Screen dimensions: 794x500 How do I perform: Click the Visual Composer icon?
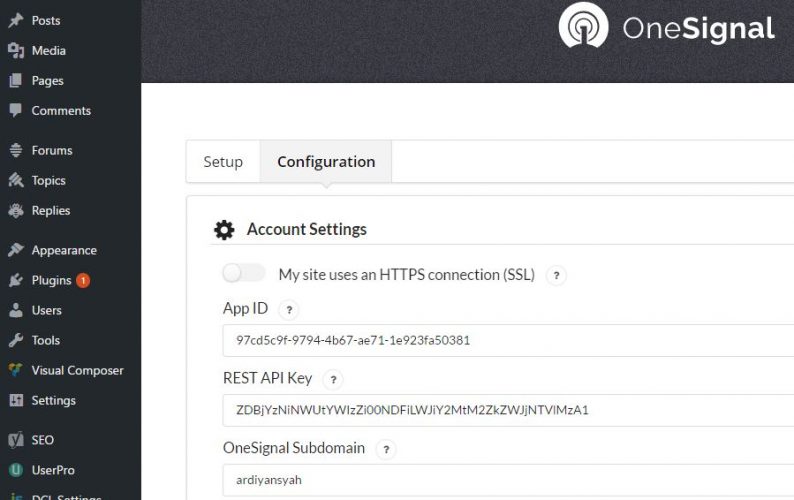point(16,370)
